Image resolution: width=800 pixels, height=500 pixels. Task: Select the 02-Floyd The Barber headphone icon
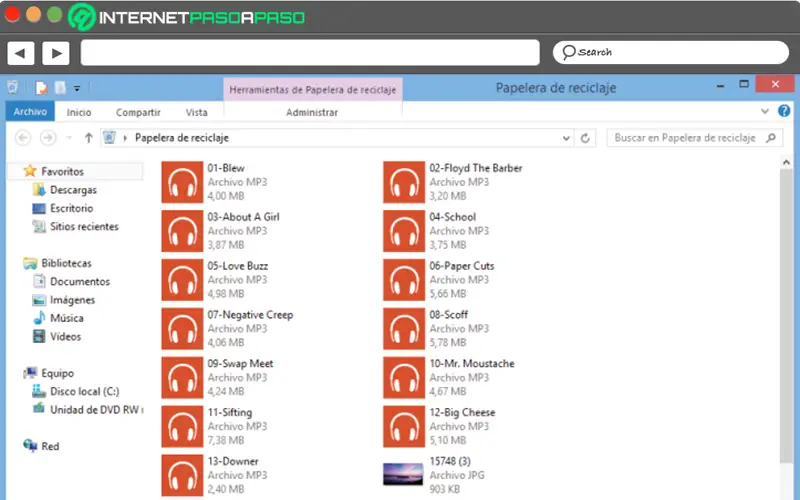(404, 182)
